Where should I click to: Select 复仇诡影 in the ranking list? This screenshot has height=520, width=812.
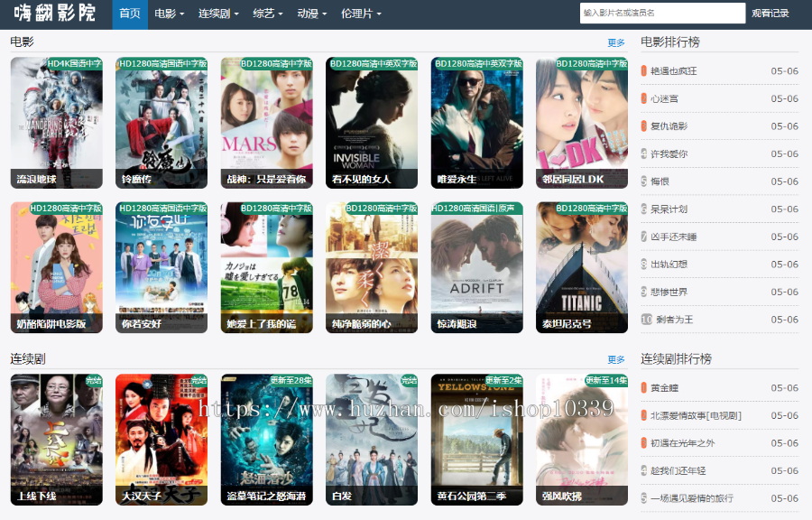669,125
